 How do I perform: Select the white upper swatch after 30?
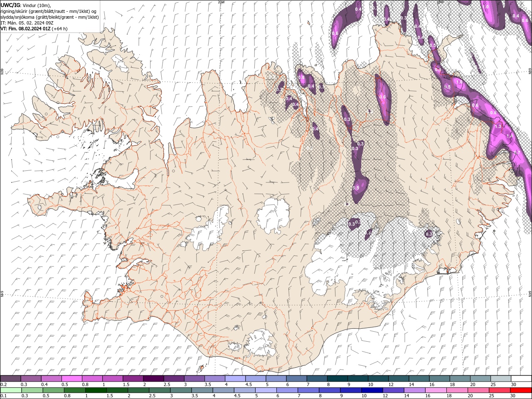(521, 379)
